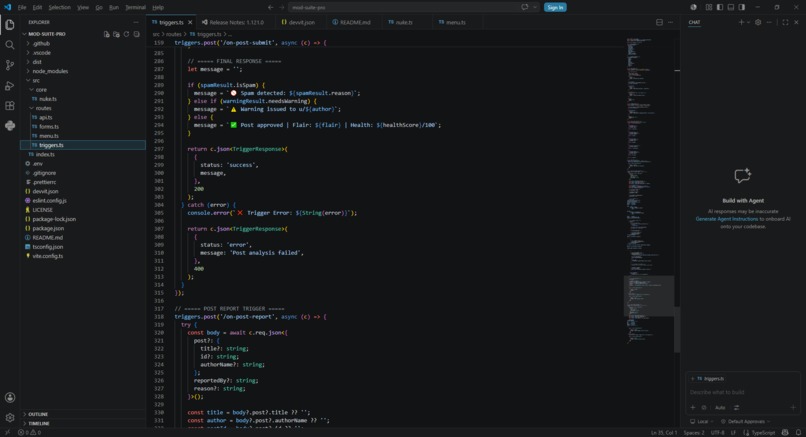Click Spaces: 2 indentation in status bar
806x437 pixels.
[x=694, y=432]
